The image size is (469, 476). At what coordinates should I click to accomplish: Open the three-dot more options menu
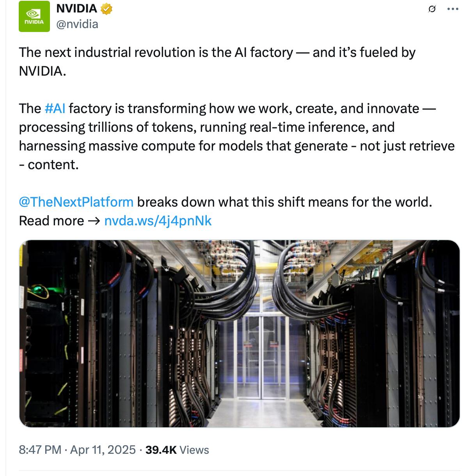pyautogui.click(x=453, y=9)
